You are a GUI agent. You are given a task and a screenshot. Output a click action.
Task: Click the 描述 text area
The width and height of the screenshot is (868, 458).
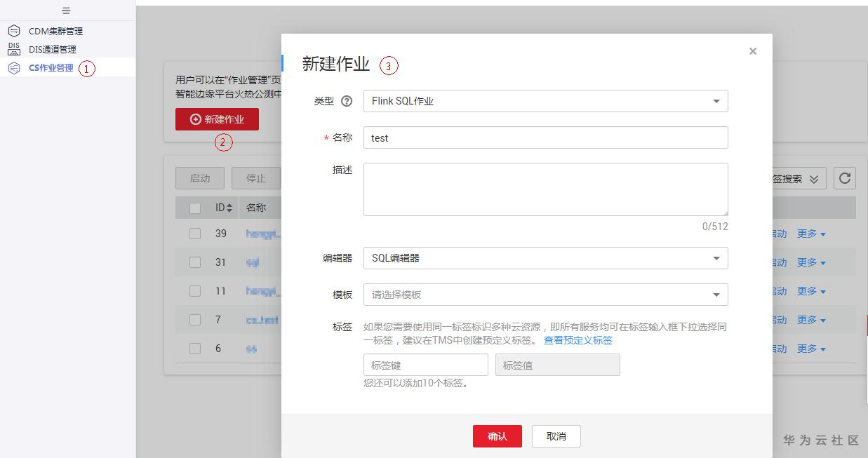coord(545,189)
